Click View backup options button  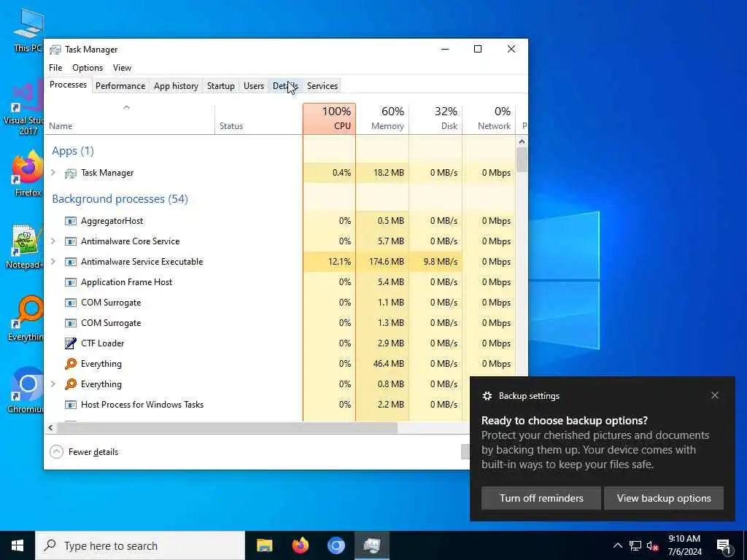tap(664, 498)
